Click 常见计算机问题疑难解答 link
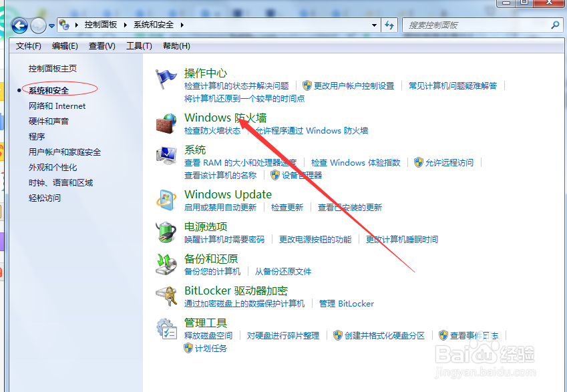The height and width of the screenshot is (392, 567). tap(453, 85)
